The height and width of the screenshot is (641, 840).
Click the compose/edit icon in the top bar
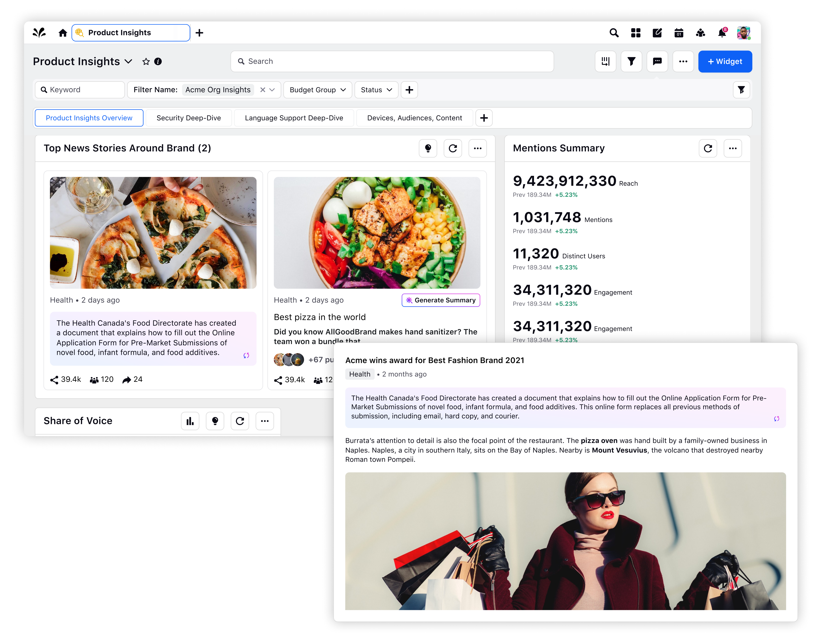(x=657, y=33)
